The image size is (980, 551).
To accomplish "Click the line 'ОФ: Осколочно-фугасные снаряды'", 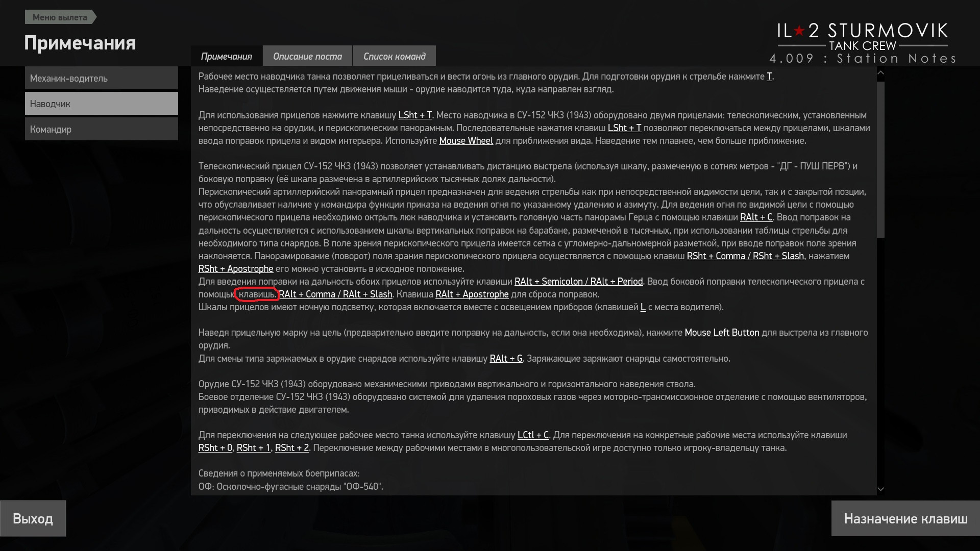I will click(290, 487).
